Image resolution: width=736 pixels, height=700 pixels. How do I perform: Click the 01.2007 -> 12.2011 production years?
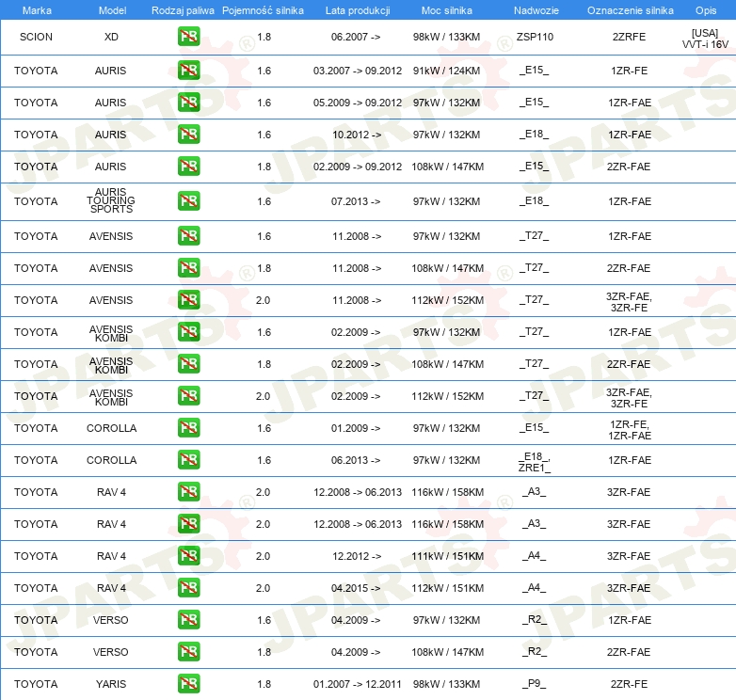pyautogui.click(x=358, y=684)
